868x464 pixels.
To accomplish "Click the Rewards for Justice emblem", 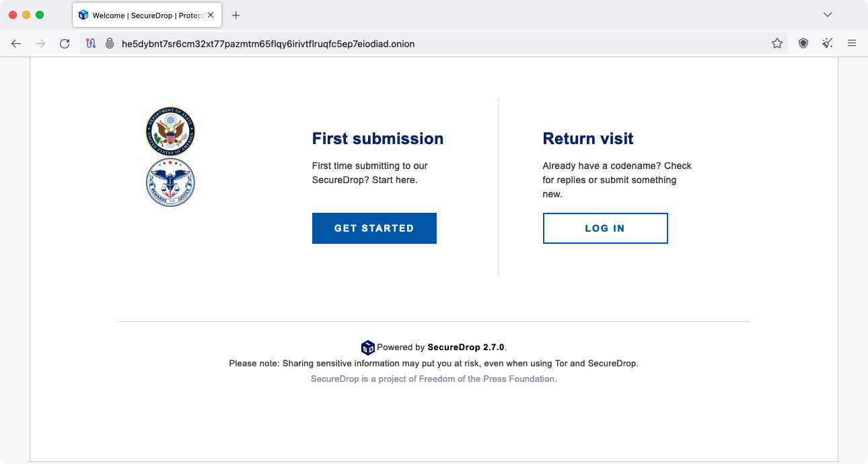I will tap(170, 182).
